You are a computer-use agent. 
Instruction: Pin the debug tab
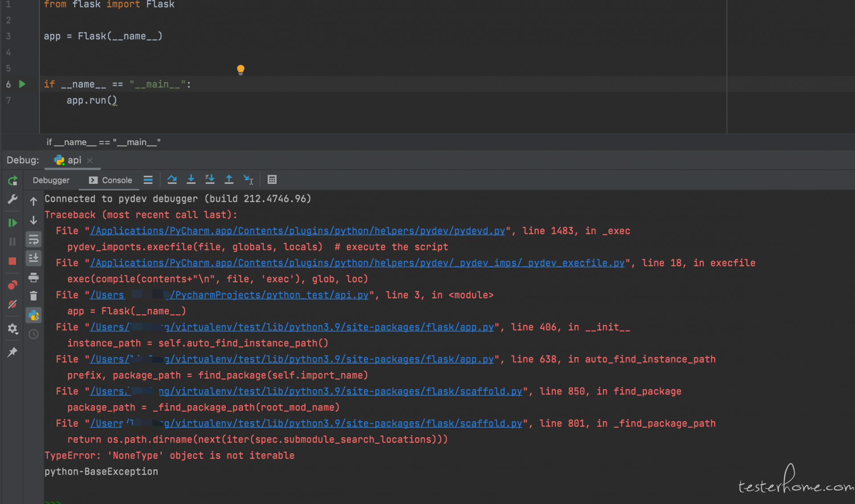12,352
